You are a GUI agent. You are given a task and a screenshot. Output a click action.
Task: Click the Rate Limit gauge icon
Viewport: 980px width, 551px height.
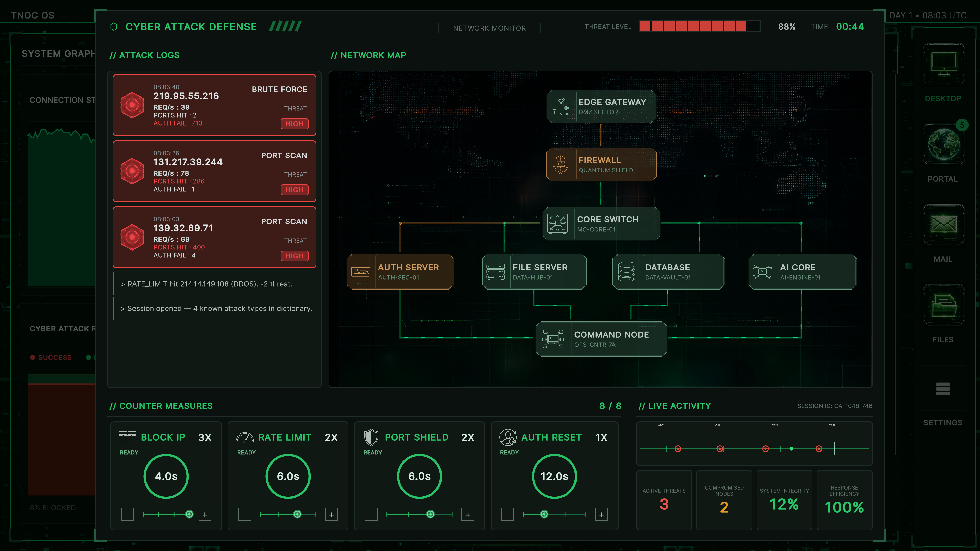coord(245,437)
